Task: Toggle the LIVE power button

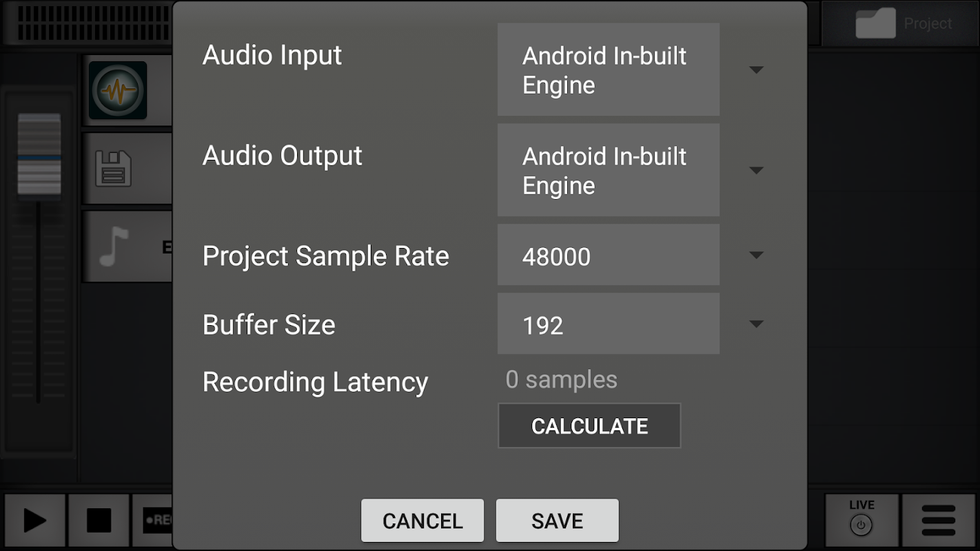Action: pos(861,521)
